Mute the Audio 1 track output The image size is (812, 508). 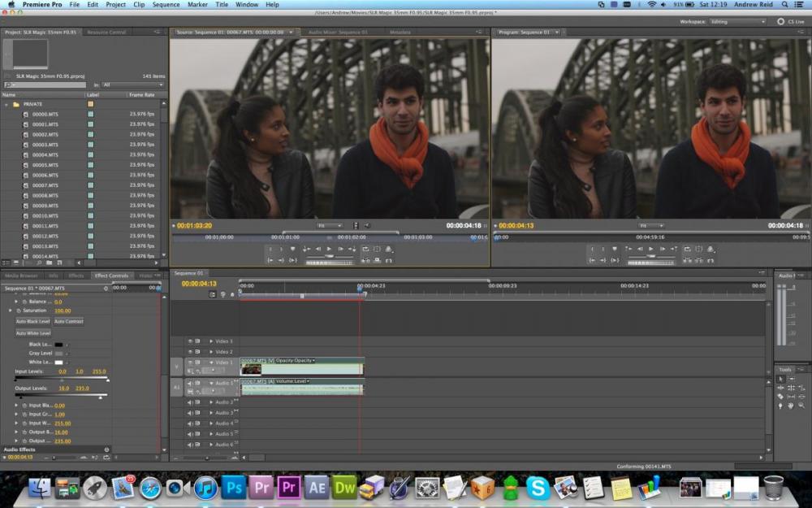point(190,382)
